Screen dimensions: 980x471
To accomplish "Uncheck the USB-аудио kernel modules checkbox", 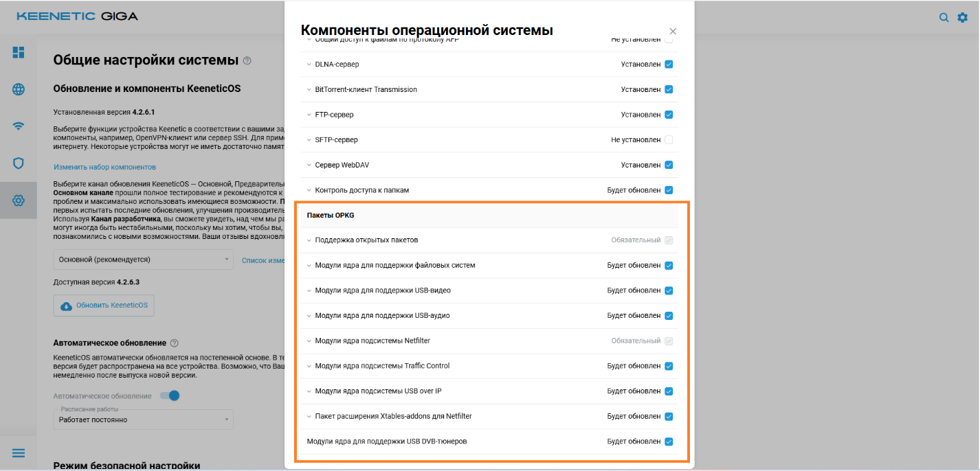I will (x=669, y=316).
